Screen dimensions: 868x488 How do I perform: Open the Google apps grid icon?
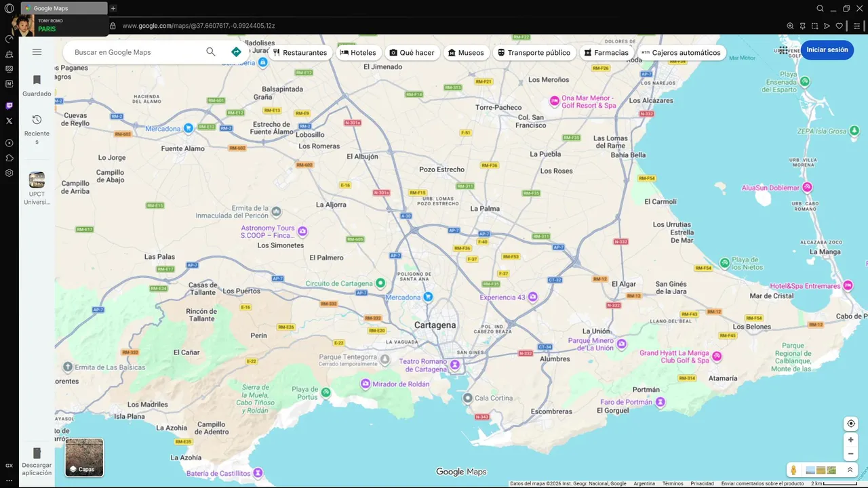(783, 50)
